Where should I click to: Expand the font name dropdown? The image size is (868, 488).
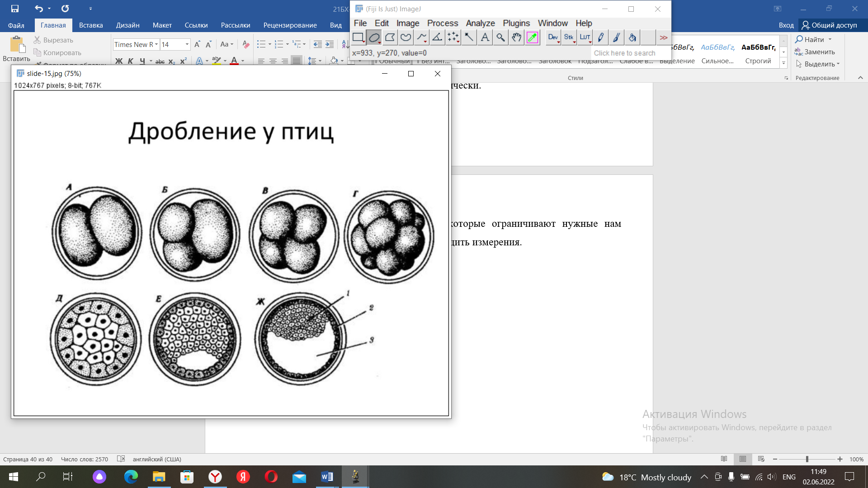click(156, 44)
